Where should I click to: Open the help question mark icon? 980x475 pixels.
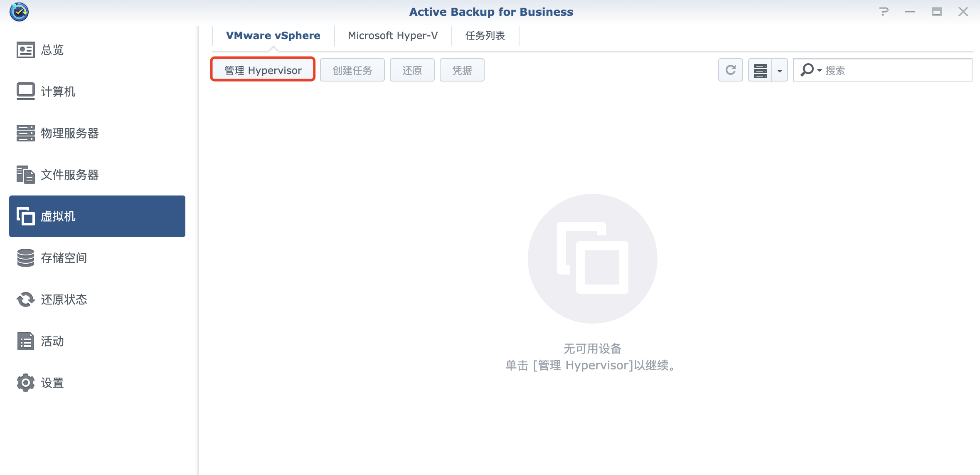pyautogui.click(x=884, y=12)
